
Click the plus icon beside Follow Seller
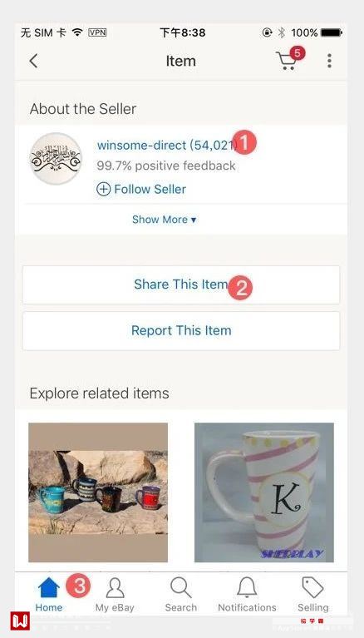click(x=103, y=189)
